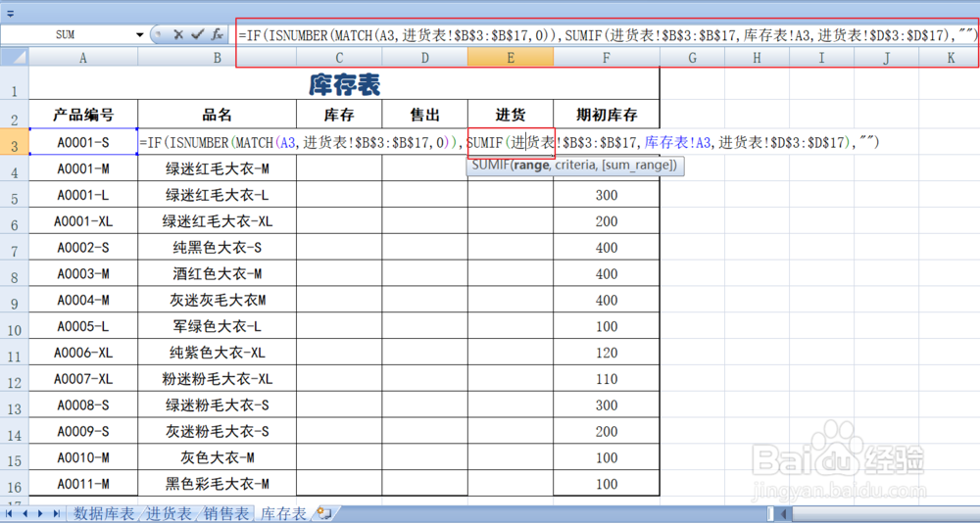This screenshot has width=980, height=524.
Task: Confirm the formula with the checkmark button
Action: coord(198,35)
